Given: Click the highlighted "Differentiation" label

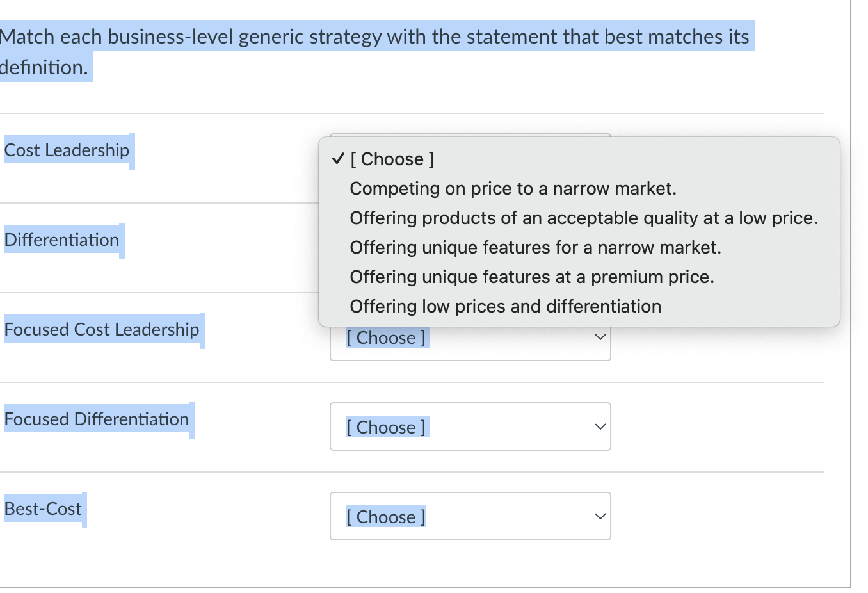Looking at the screenshot, I should [x=61, y=240].
